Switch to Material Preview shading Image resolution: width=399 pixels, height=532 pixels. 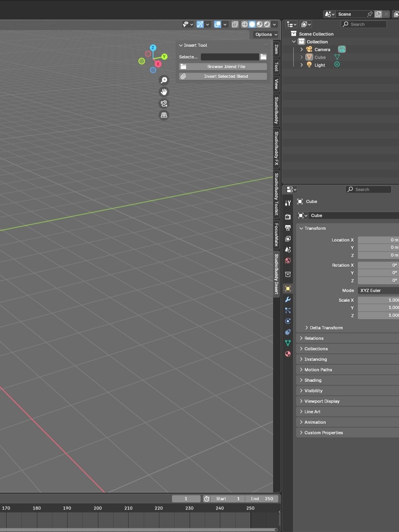(x=260, y=24)
